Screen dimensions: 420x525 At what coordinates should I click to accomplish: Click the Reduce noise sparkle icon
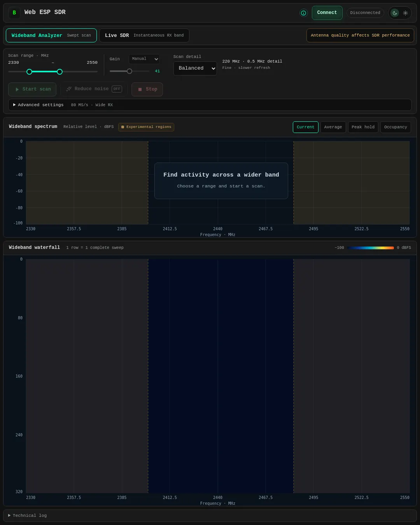pyautogui.click(x=69, y=89)
